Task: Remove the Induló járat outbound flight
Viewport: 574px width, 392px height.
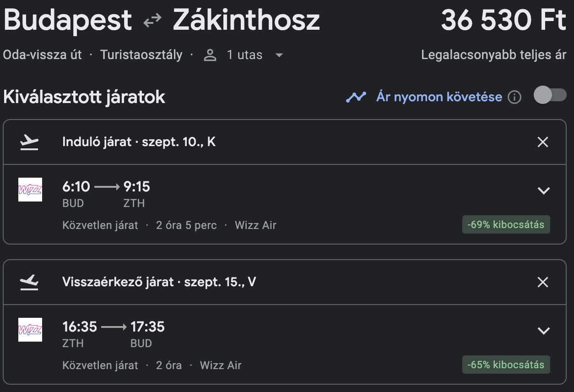Action: point(543,142)
